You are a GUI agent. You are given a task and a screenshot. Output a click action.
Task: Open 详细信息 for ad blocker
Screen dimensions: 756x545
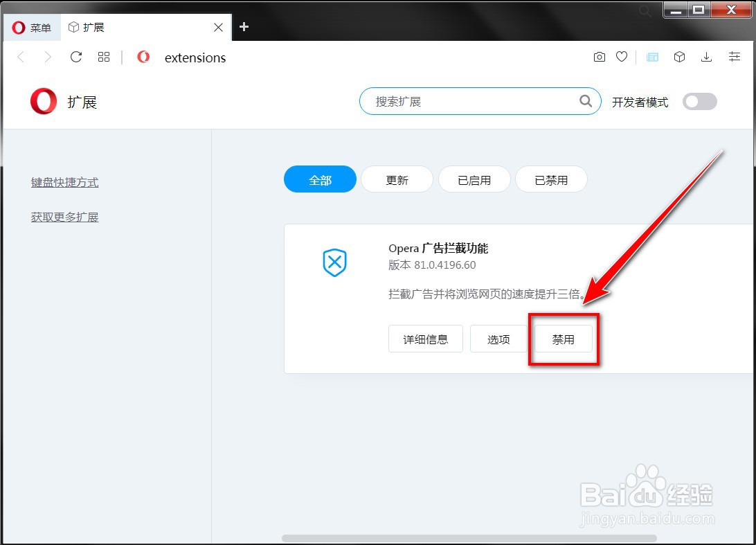click(x=426, y=339)
